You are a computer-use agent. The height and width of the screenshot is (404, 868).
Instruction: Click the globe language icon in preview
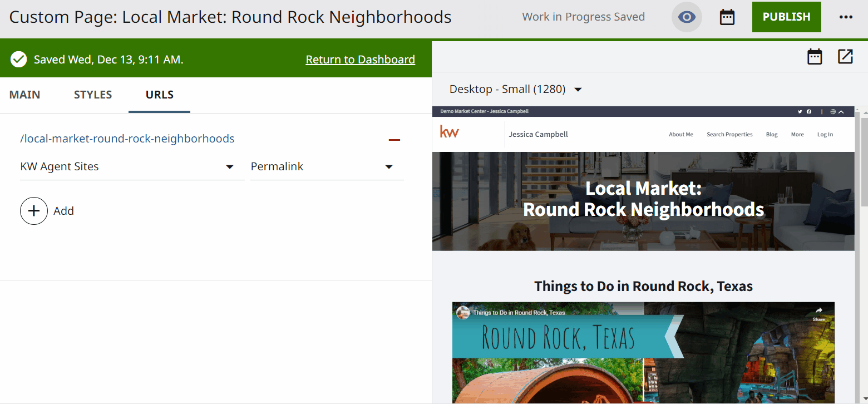point(833,112)
